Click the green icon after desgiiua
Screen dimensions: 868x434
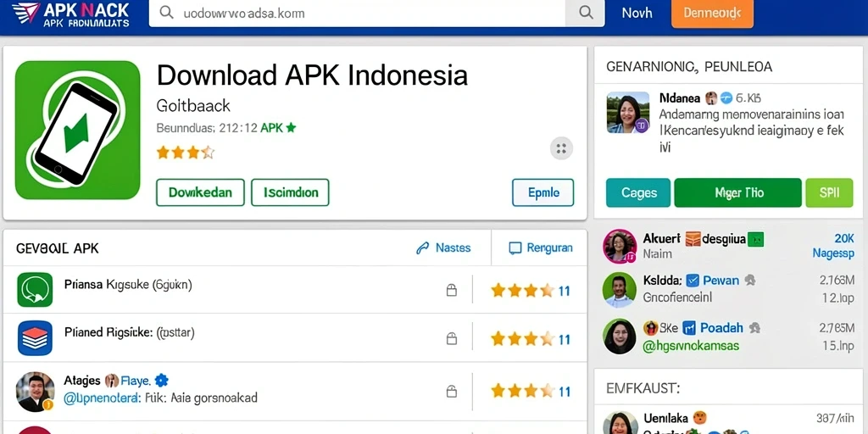pyautogui.click(x=755, y=239)
